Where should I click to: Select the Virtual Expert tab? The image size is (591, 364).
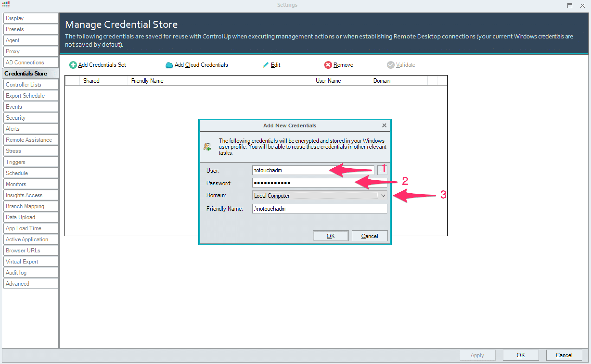click(x=31, y=262)
